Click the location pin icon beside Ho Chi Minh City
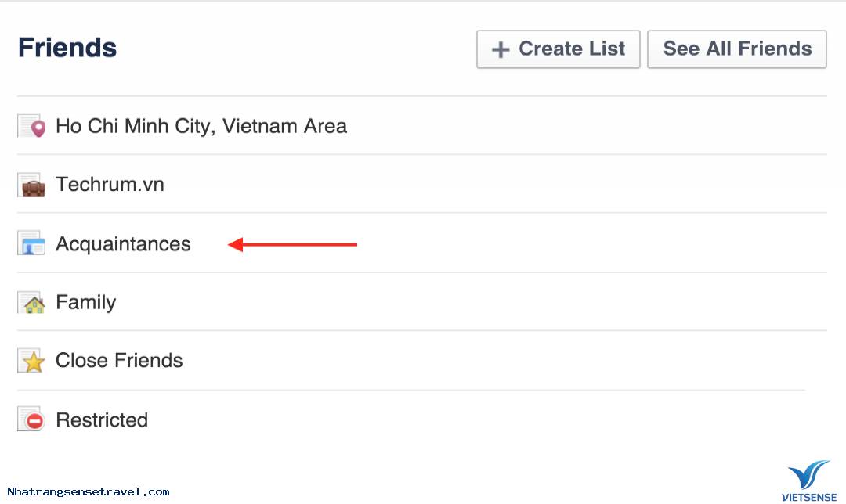The height and width of the screenshot is (504, 846). (31, 125)
